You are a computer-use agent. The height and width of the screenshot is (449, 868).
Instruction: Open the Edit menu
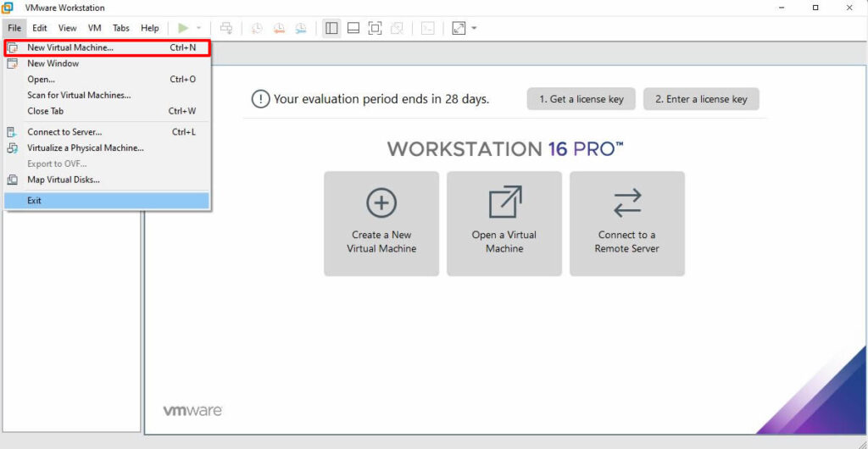[x=39, y=28]
